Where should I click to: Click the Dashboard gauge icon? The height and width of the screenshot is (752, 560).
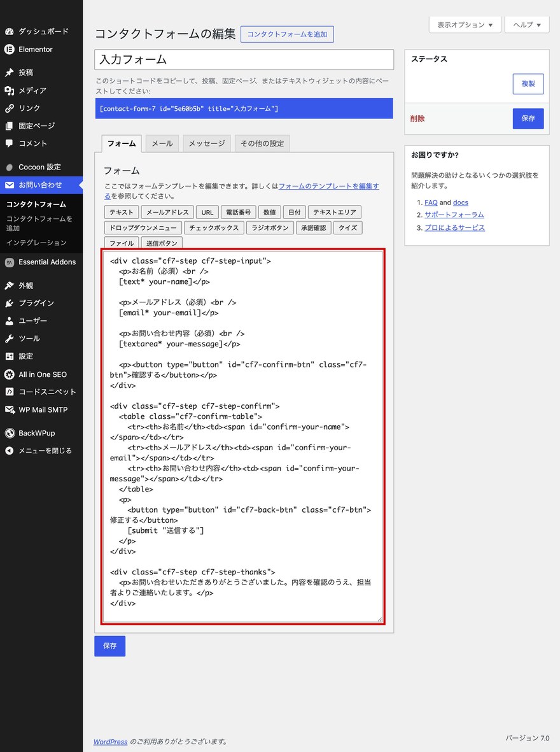[x=9, y=32]
